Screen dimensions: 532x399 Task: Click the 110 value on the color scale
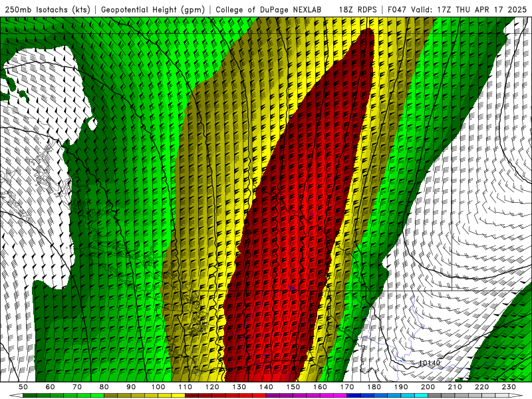pos(186,387)
